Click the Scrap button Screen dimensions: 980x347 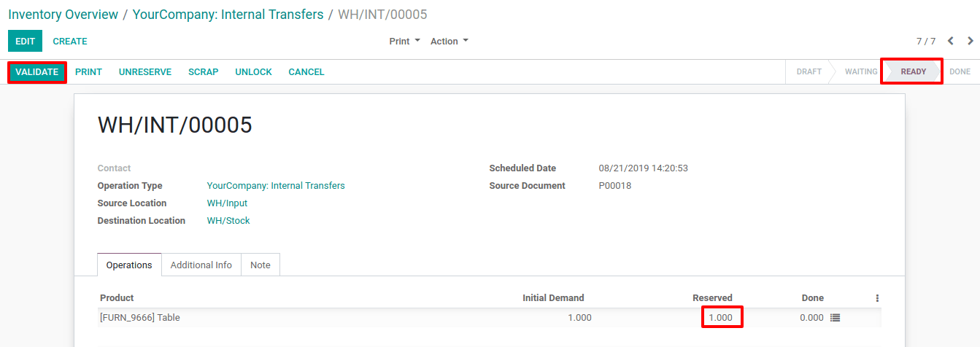pos(204,72)
